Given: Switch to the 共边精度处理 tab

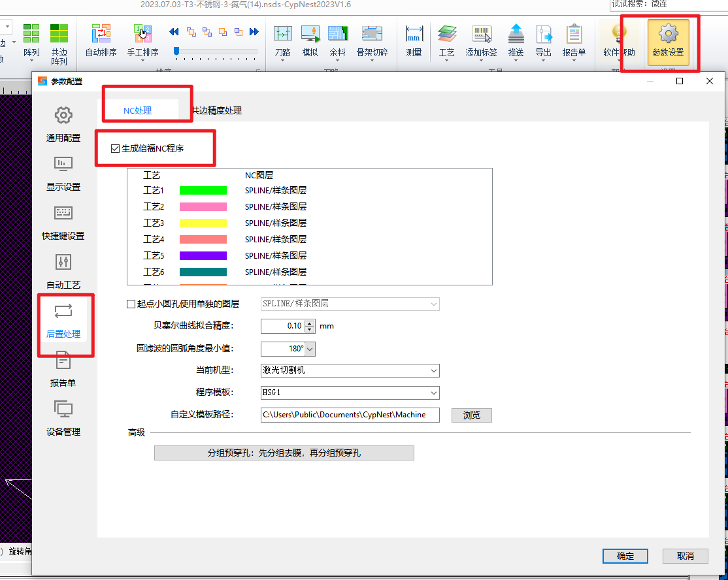Looking at the screenshot, I should click(217, 110).
